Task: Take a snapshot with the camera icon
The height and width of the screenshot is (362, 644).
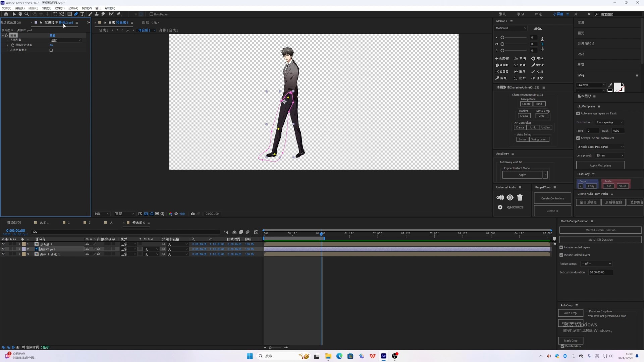Action: 193,214
